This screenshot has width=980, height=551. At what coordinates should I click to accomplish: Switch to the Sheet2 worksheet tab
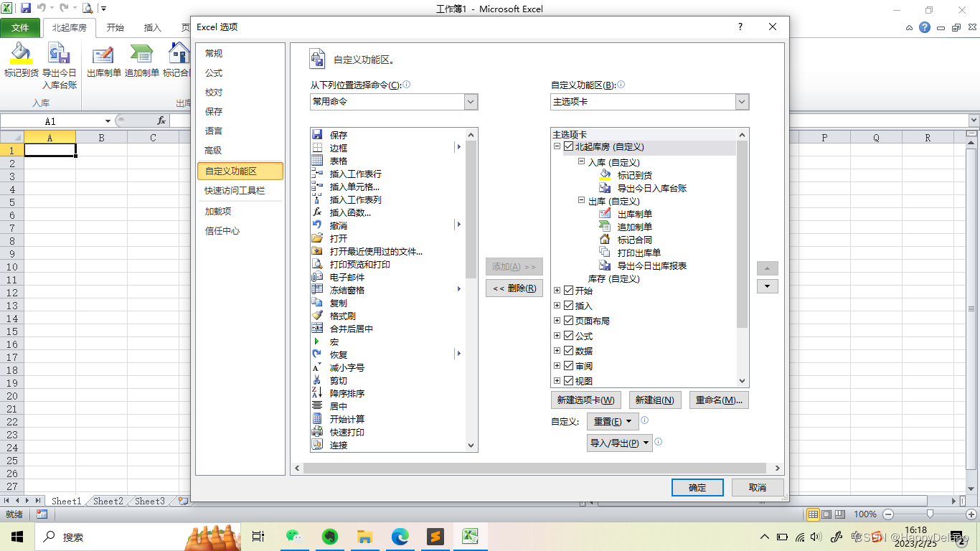click(108, 501)
